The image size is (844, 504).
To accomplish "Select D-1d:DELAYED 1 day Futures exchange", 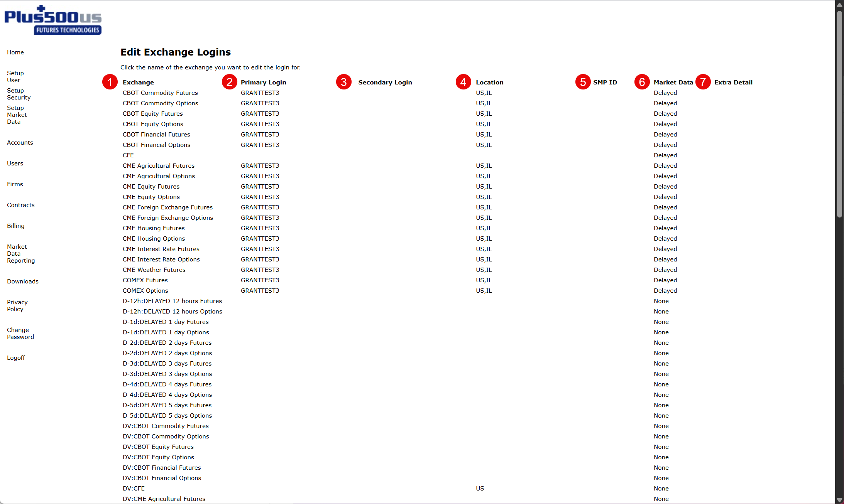I will (x=166, y=322).
